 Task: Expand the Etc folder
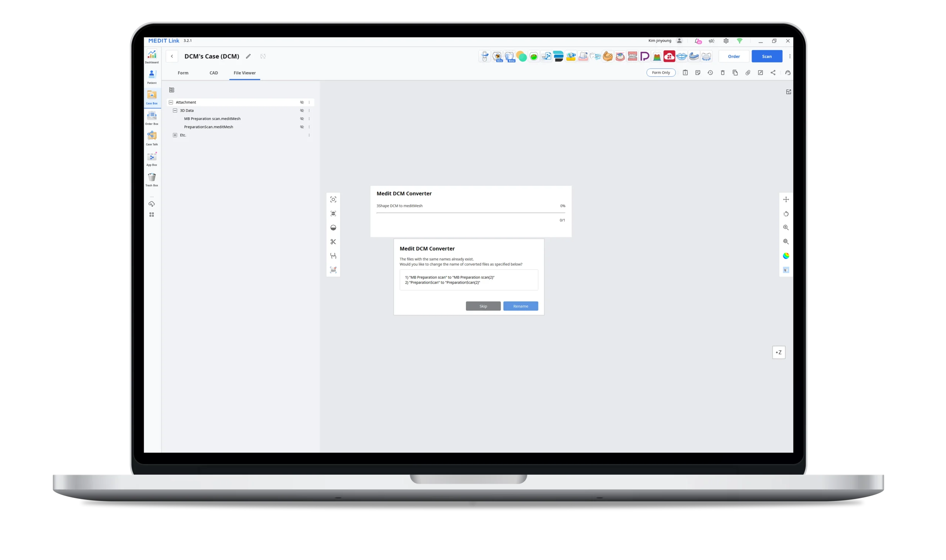[175, 135]
